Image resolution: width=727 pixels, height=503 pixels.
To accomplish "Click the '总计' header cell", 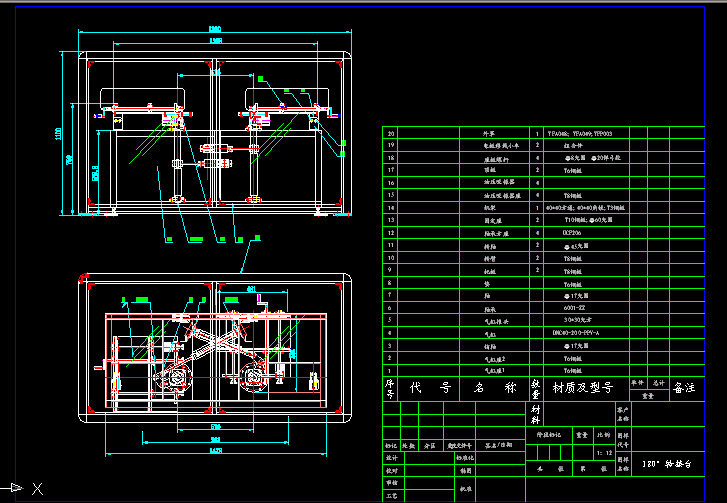I will [x=658, y=383].
